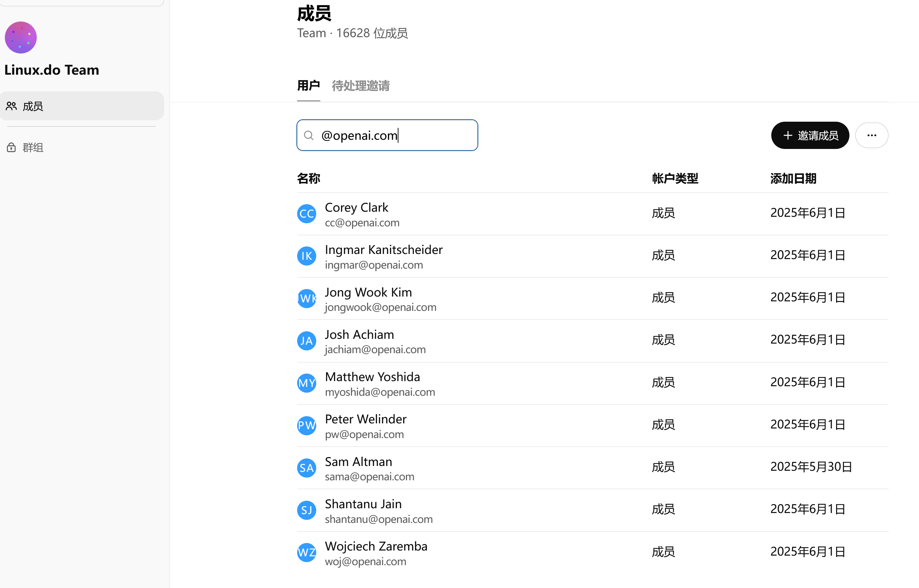
Task: Focus the @openai.com search field
Action: coord(387,135)
